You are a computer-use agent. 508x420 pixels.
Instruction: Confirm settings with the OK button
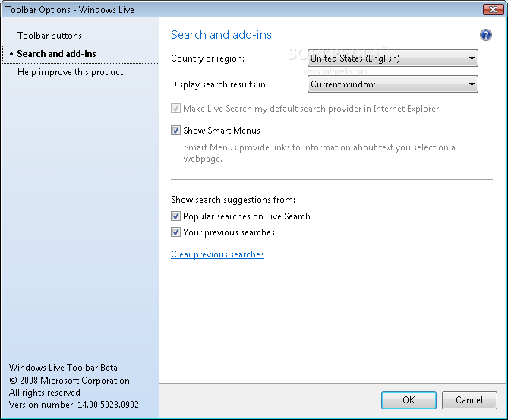(x=409, y=400)
